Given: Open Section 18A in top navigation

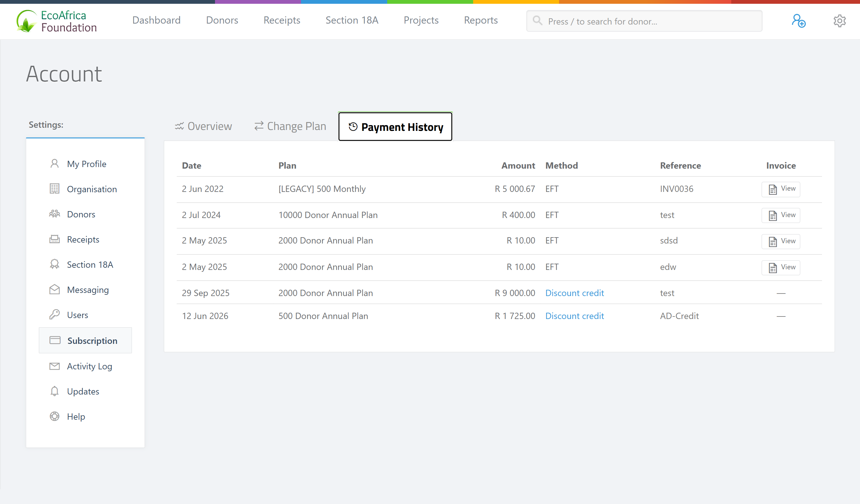Looking at the screenshot, I should [x=352, y=20].
